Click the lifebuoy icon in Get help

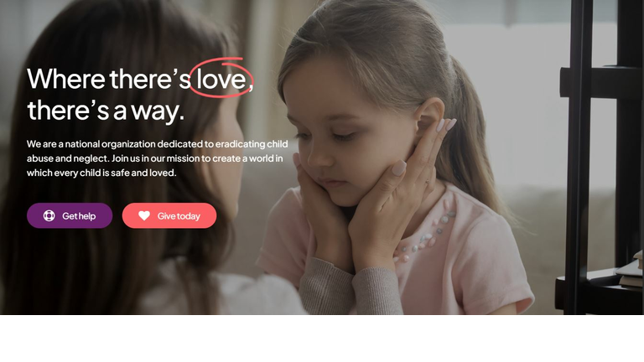[49, 215]
